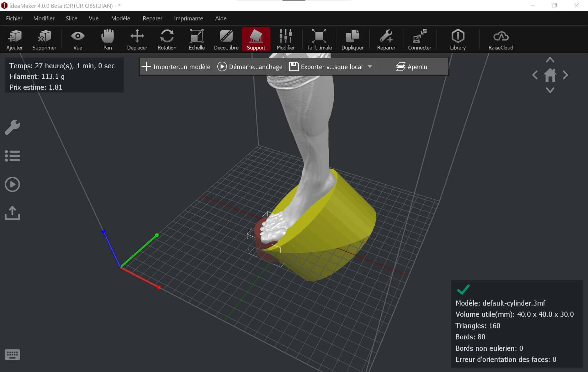This screenshot has width=588, height=372.
Task: Select the Echelle scale tool
Action: tap(197, 39)
